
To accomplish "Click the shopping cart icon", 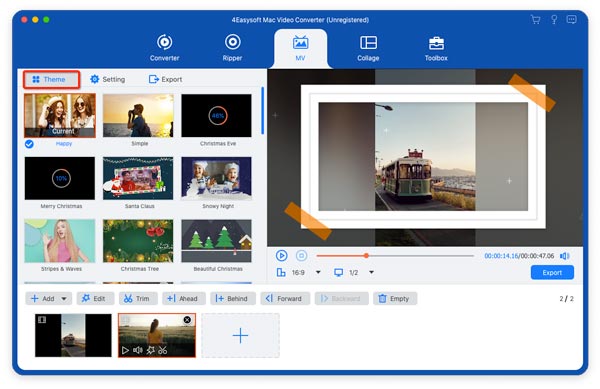I will 535,20.
